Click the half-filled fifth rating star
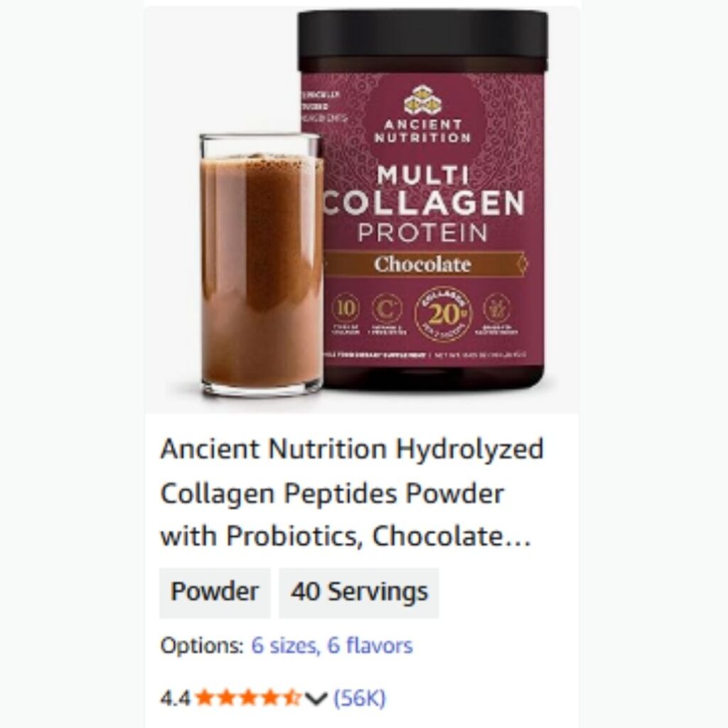 [x=292, y=697]
